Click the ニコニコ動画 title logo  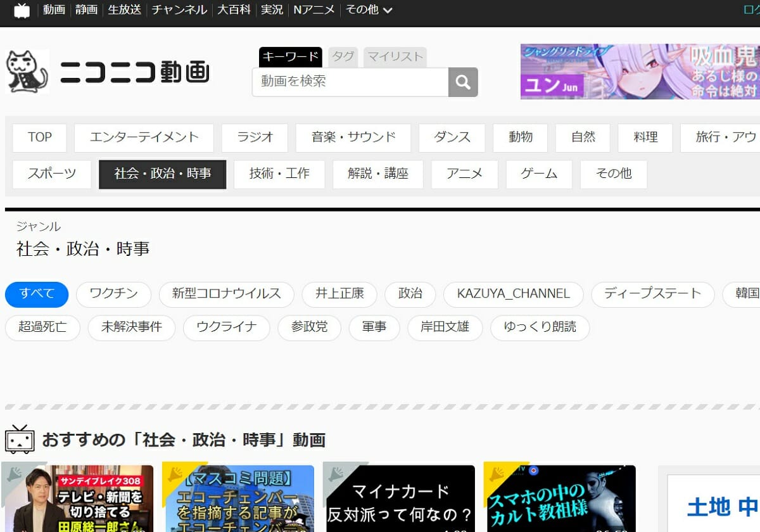click(134, 72)
